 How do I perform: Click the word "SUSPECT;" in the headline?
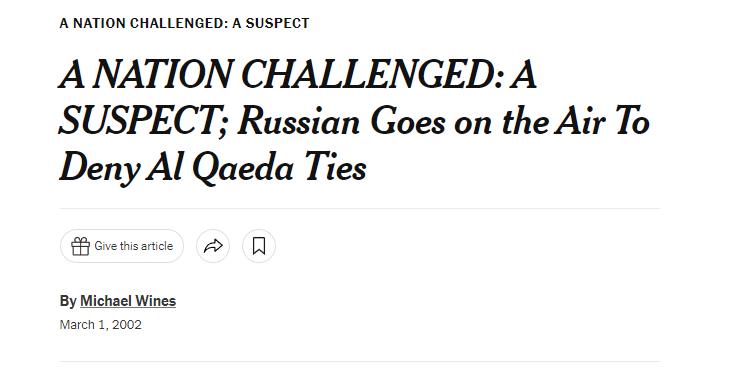(x=145, y=122)
